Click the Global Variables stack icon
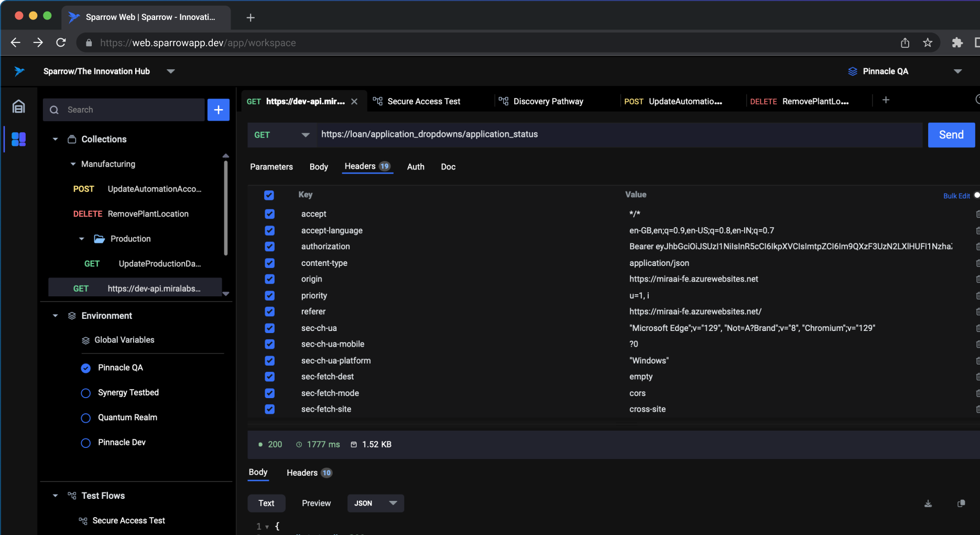Image resolution: width=980 pixels, height=535 pixels. (85, 340)
